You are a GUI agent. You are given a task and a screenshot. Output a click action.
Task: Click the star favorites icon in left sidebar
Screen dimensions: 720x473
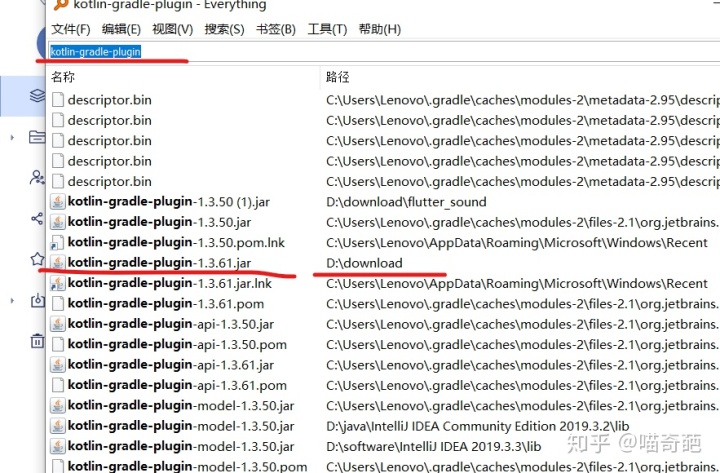coord(37,259)
